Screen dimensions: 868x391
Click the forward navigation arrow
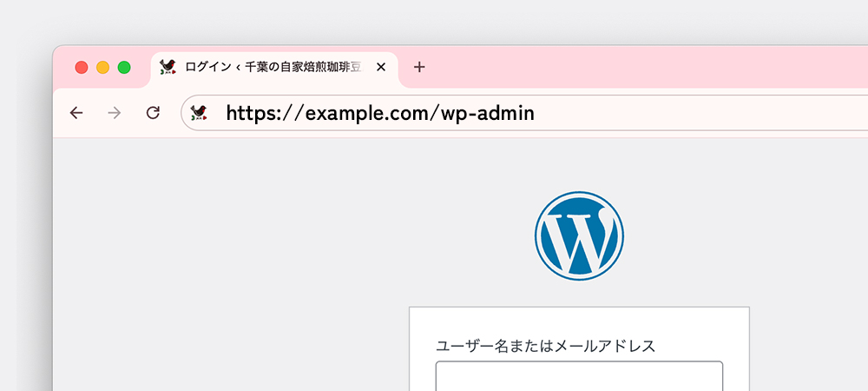pyautogui.click(x=114, y=113)
